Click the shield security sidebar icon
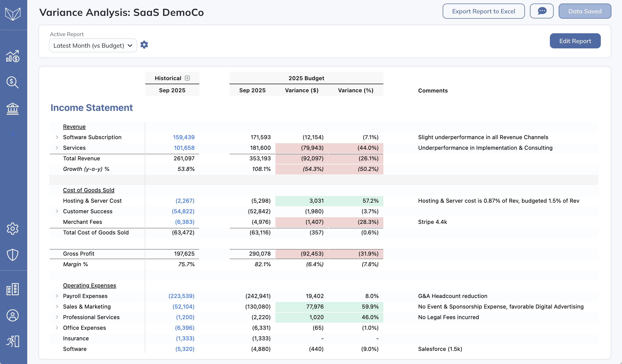The height and width of the screenshot is (364, 622). pyautogui.click(x=13, y=255)
